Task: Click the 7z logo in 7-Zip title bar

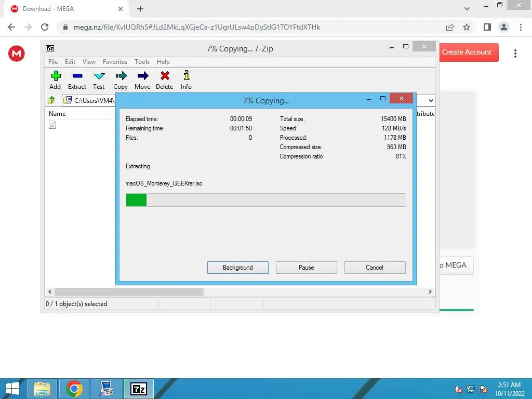Action: pos(50,48)
